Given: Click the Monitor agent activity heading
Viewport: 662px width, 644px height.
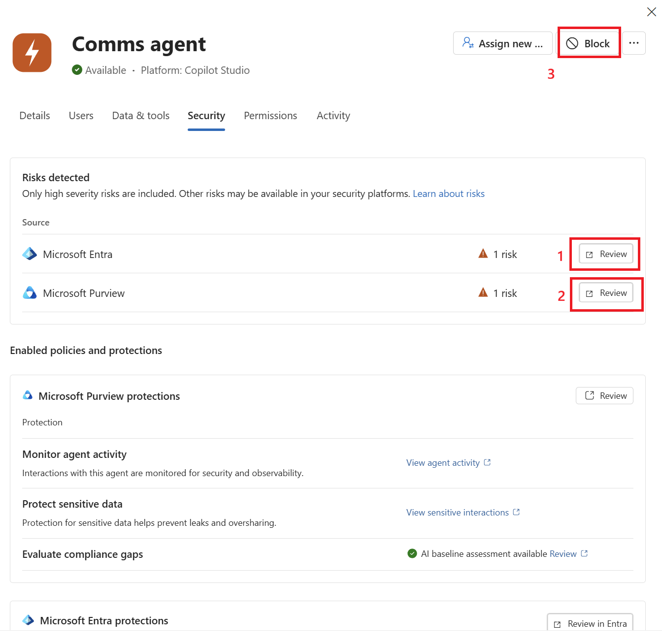Looking at the screenshot, I should click(x=74, y=454).
